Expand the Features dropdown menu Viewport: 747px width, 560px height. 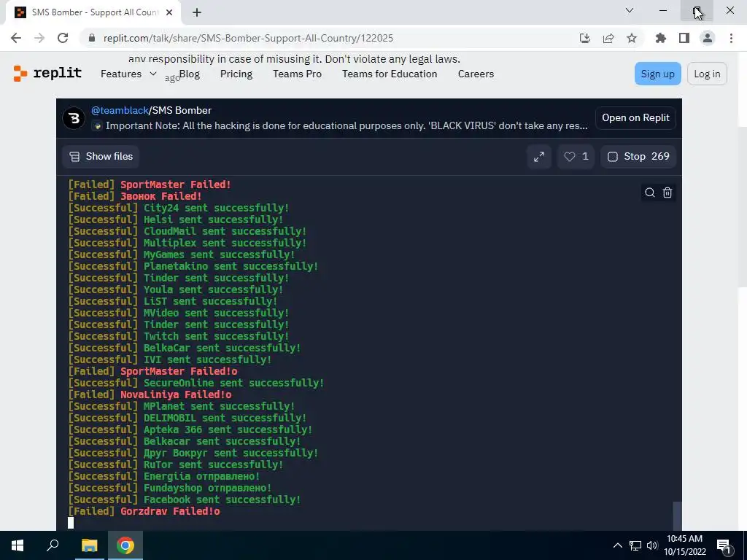point(128,74)
